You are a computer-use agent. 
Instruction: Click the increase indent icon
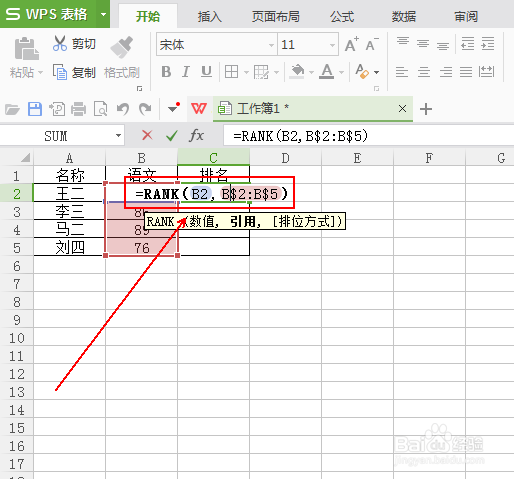488,43
